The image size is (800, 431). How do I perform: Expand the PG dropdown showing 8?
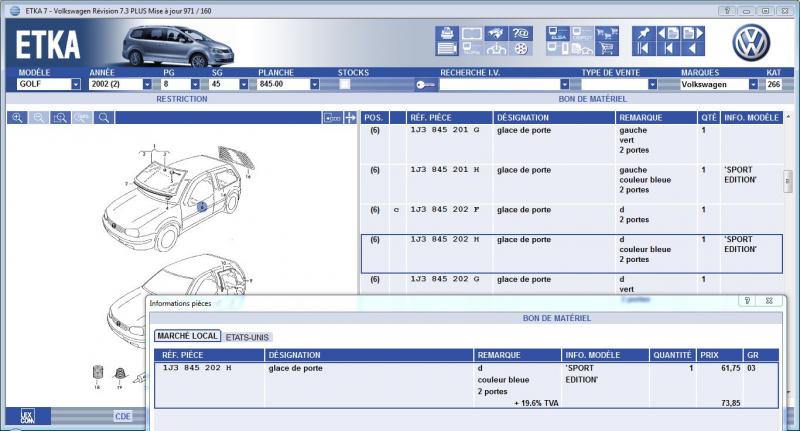click(x=195, y=84)
